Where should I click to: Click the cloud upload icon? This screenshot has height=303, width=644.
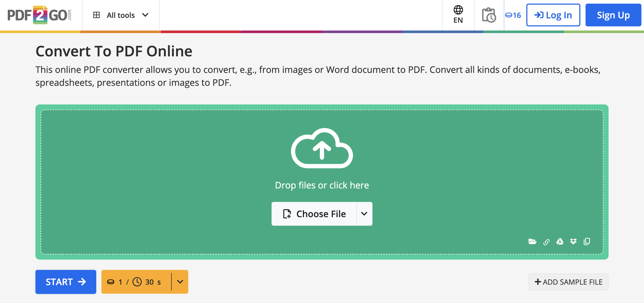click(322, 148)
